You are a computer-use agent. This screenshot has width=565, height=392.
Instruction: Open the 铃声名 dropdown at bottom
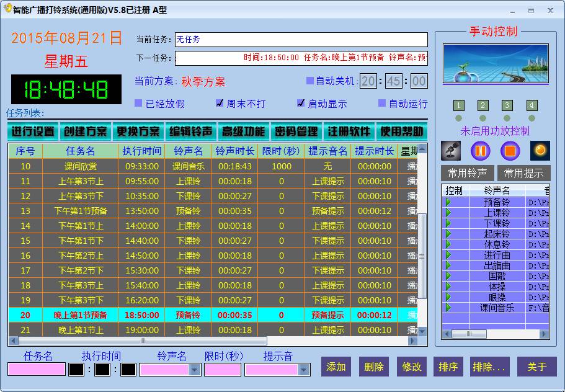coord(194,370)
